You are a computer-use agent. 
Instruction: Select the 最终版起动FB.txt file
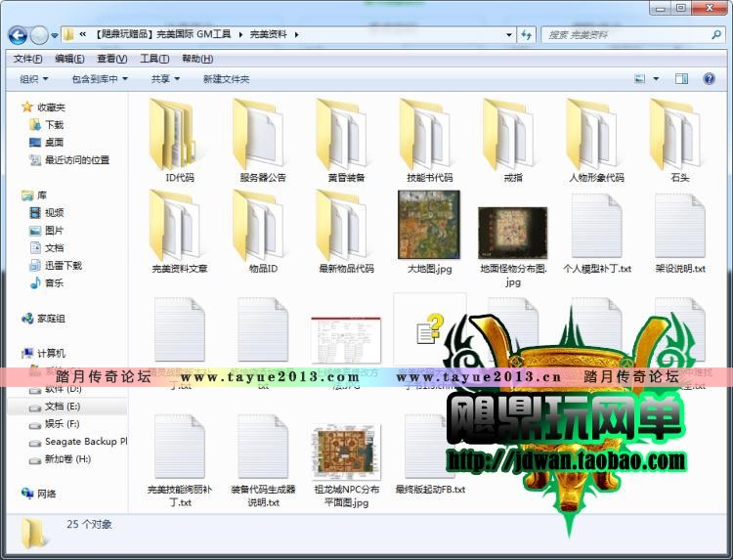(430, 454)
